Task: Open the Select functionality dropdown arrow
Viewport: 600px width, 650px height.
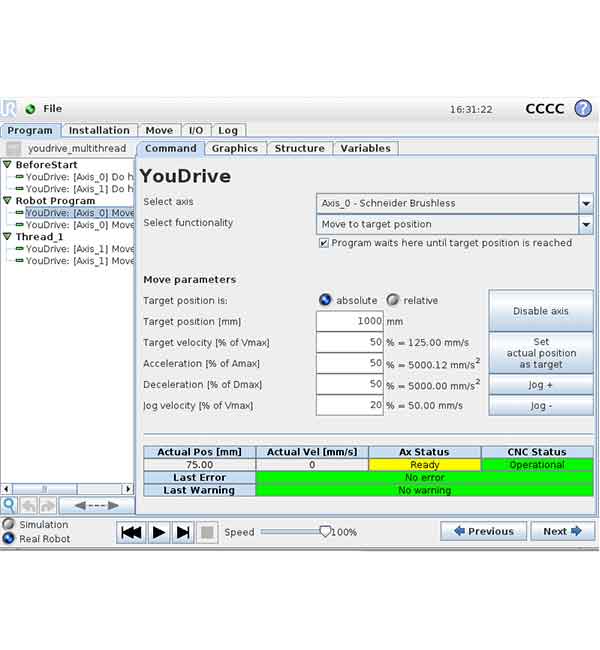Action: pos(585,225)
